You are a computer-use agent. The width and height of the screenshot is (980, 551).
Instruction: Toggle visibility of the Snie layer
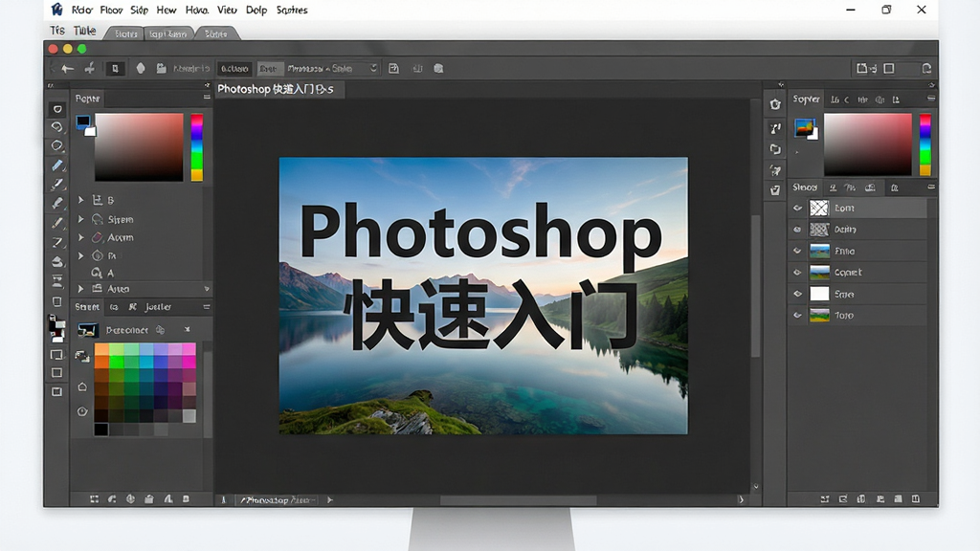797,294
